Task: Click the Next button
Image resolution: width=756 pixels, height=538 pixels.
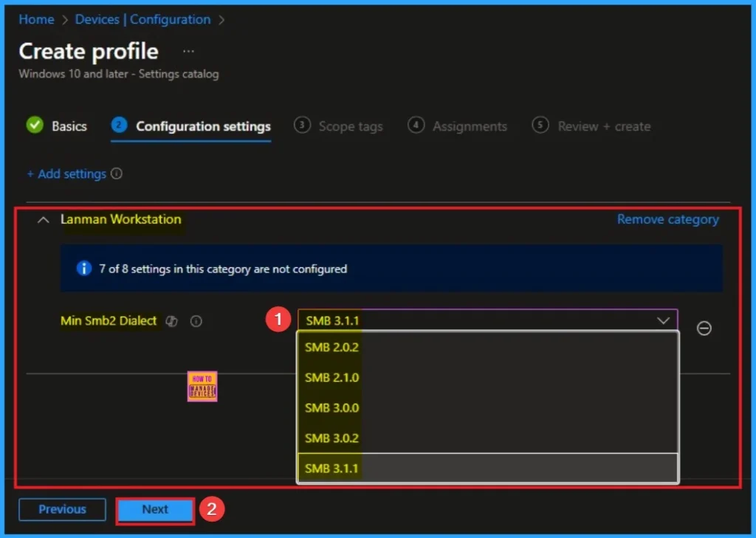Action: pos(155,509)
